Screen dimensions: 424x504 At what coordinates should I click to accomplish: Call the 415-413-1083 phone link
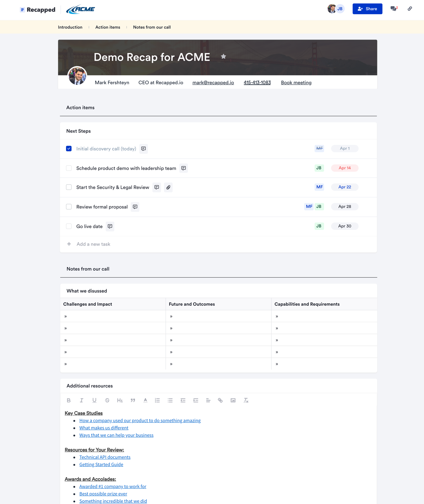tap(257, 83)
